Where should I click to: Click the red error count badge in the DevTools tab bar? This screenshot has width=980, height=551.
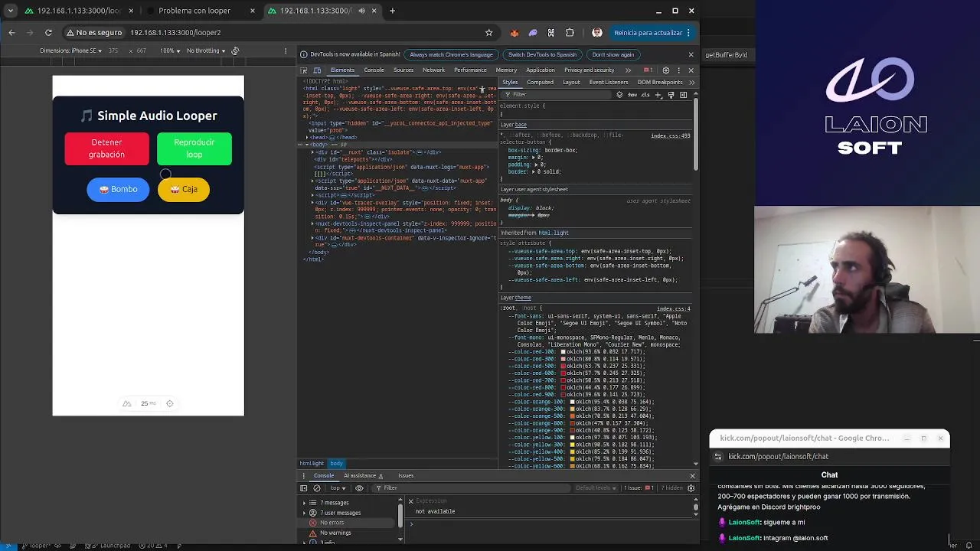647,70
